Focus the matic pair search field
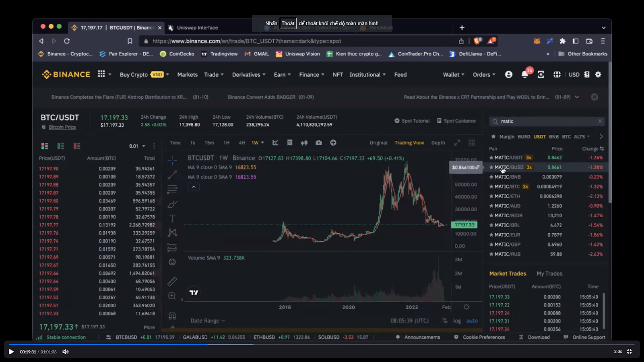This screenshot has width=644, height=362. click(547, 121)
